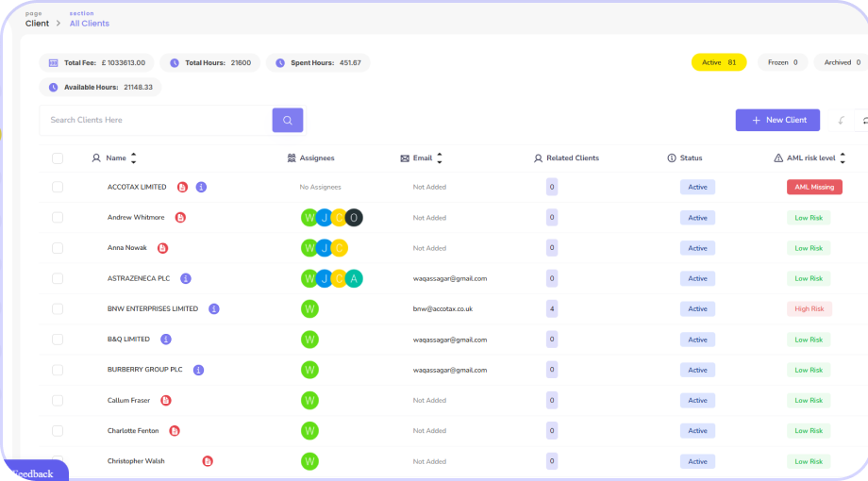The height and width of the screenshot is (481, 868).
Task: Click info icon next to ASTRAZENECA PLC
Action: (186, 278)
